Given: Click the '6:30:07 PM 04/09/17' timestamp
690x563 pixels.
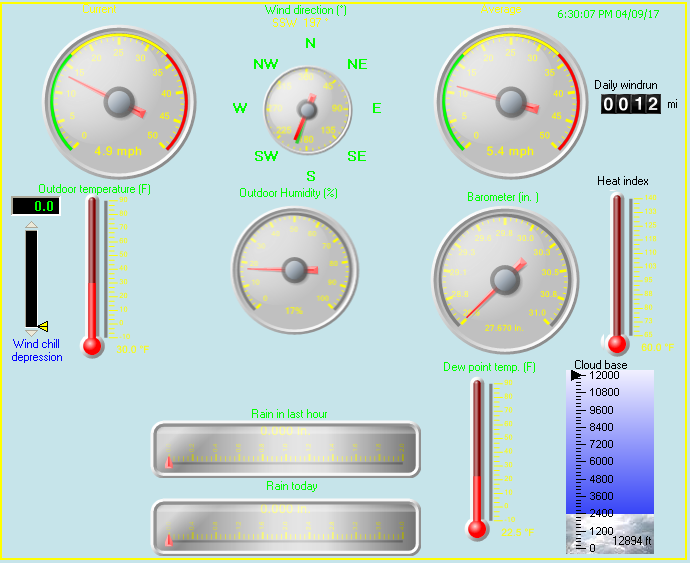Looking at the screenshot, I should (x=608, y=14).
